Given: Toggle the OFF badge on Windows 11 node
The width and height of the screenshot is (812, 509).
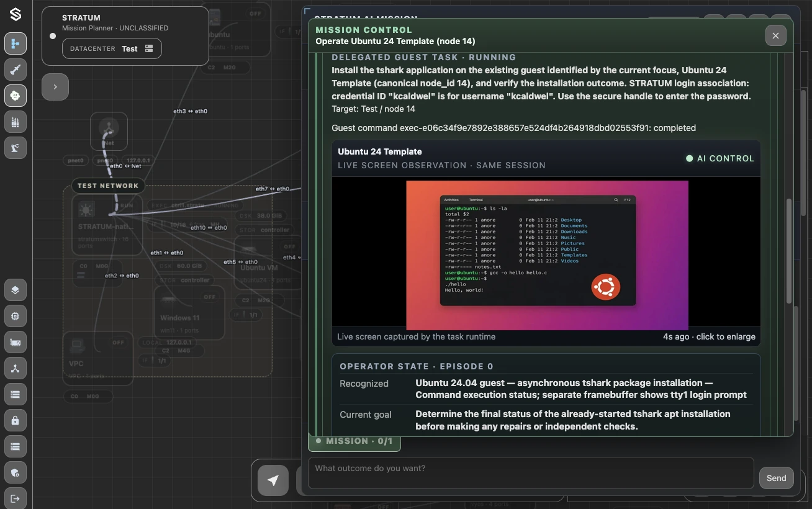Looking at the screenshot, I should coord(210,297).
